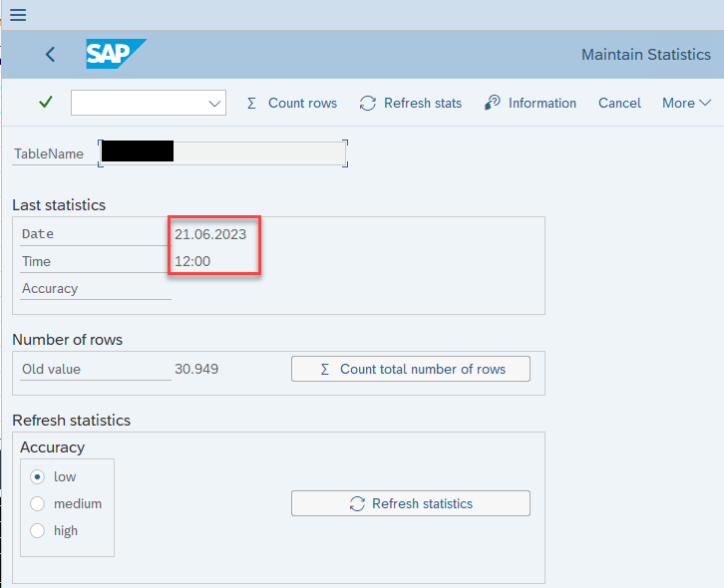This screenshot has height=588, width=724.
Task: Click inside the command combo box field
Action: click(149, 103)
